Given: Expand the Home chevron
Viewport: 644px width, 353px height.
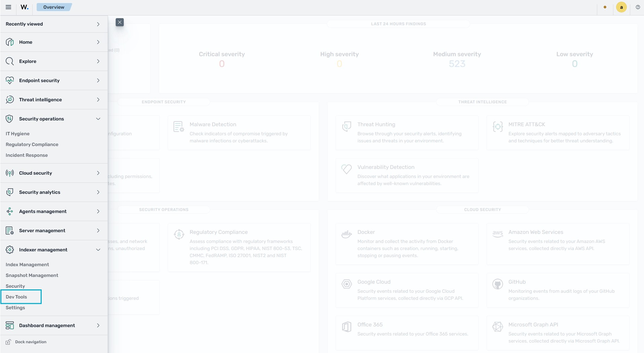Looking at the screenshot, I should (98, 42).
